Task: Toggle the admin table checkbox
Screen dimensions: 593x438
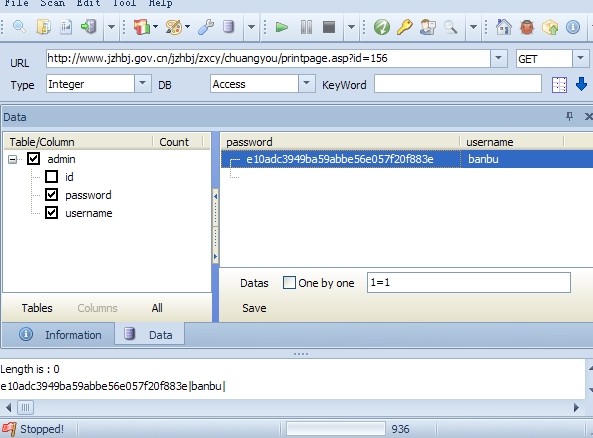Action: [x=33, y=158]
